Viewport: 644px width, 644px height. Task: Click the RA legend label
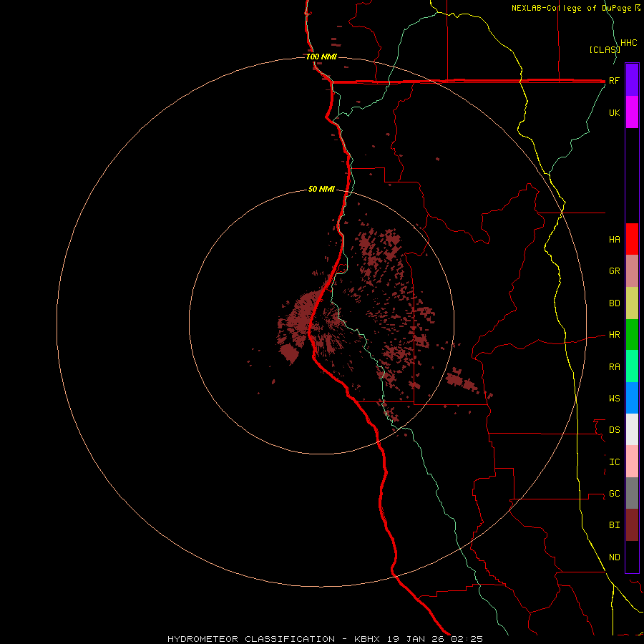coord(614,367)
